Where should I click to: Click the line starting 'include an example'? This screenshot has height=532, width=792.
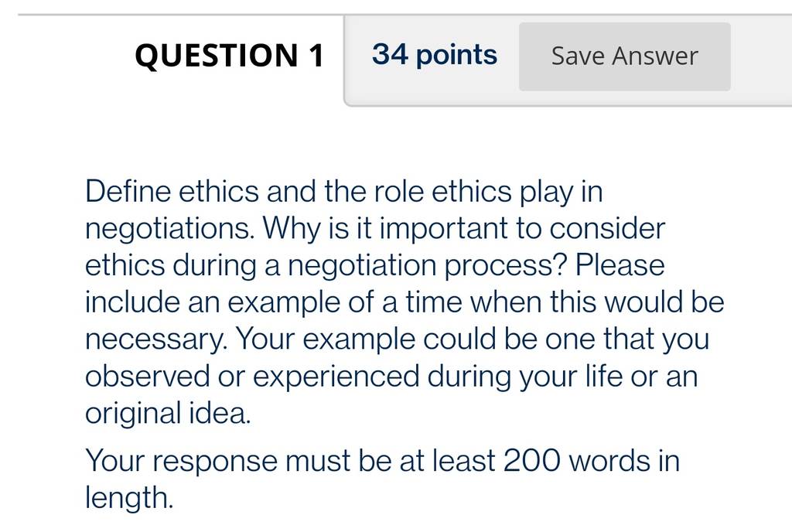tap(405, 302)
